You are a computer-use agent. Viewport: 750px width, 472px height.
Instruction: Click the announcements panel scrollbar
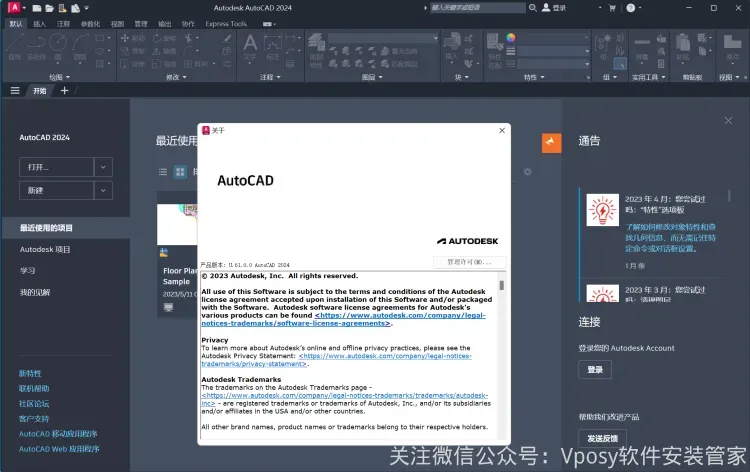[729, 196]
